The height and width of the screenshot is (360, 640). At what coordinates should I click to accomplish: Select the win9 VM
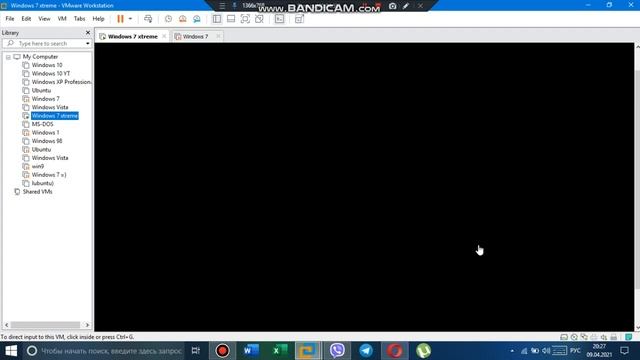[38, 166]
